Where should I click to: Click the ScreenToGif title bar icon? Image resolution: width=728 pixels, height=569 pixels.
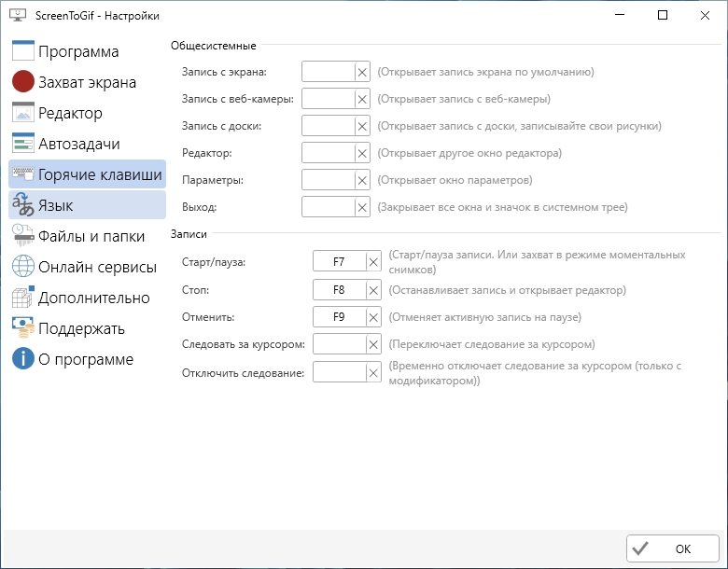pyautogui.click(x=18, y=15)
